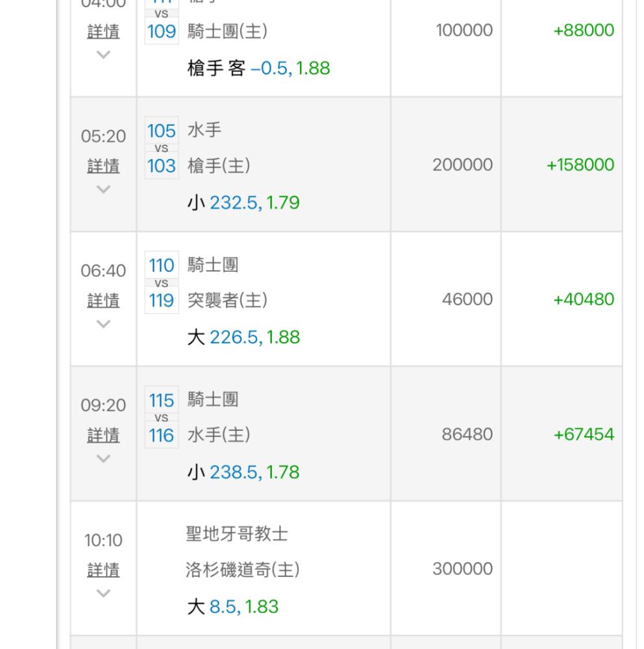
Task: Open 詳情 link above score 109 row
Action: 103,32
